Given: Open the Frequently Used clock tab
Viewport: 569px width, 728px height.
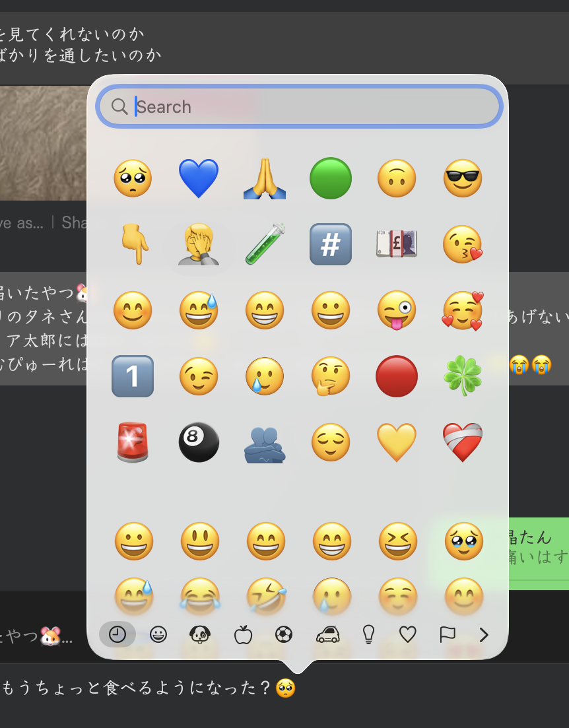Looking at the screenshot, I should (117, 634).
